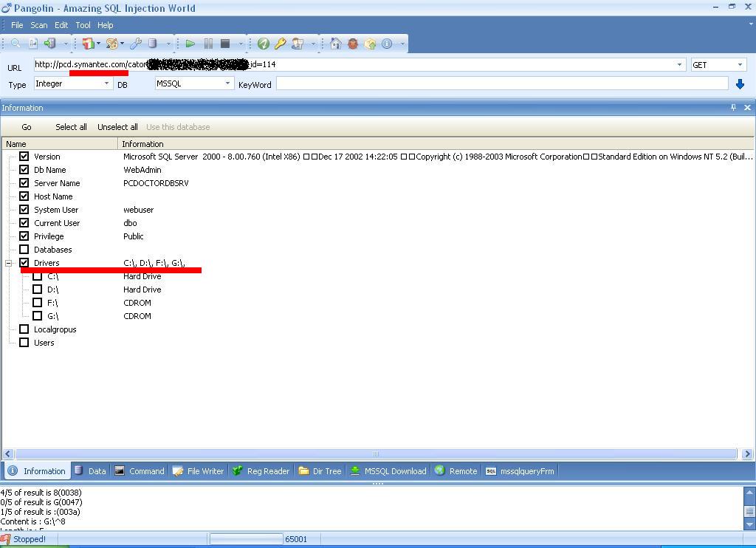Image resolution: width=756 pixels, height=548 pixels.
Task: Pin the Information panel with pushpin icon
Action: [x=733, y=108]
